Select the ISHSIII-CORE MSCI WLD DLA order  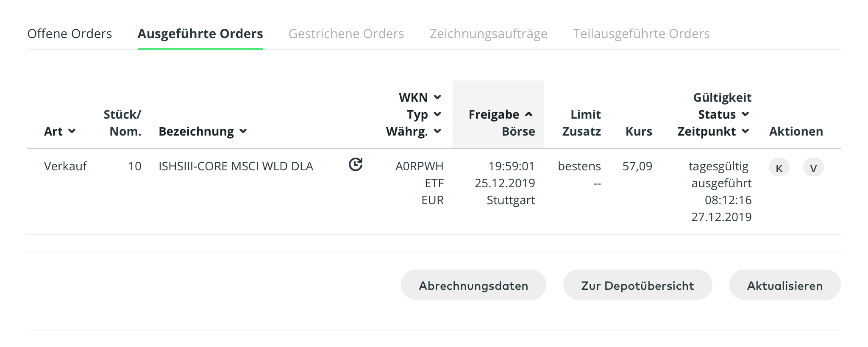click(x=236, y=166)
